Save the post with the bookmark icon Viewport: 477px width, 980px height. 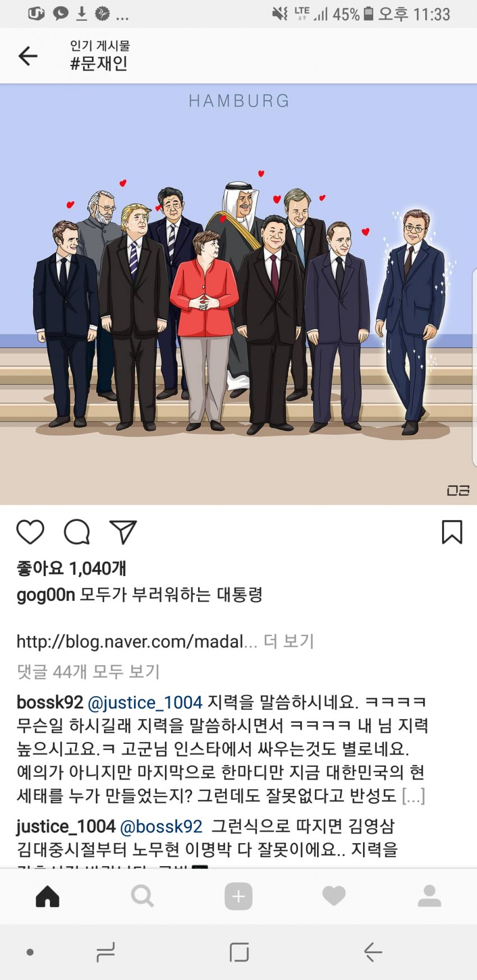pos(452,532)
